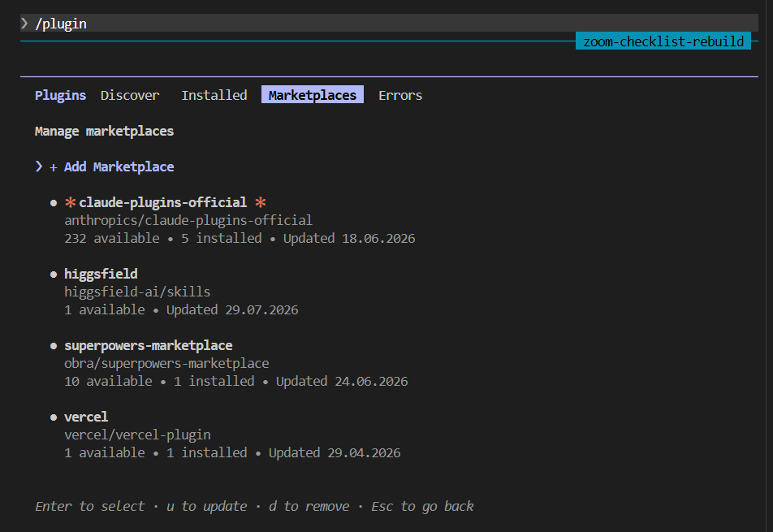This screenshot has width=773, height=532.
Task: Click the orange asterisk before claude-plugins-official
Action: tap(71, 202)
